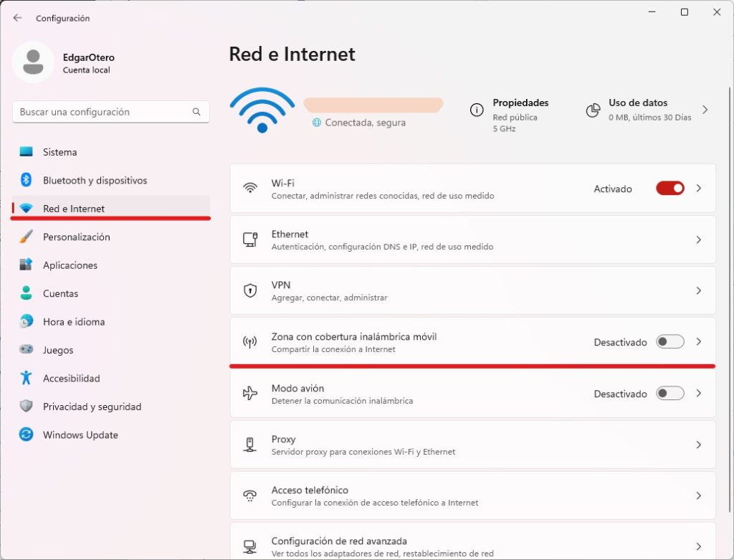Click the Proxy server icon

[250, 445]
